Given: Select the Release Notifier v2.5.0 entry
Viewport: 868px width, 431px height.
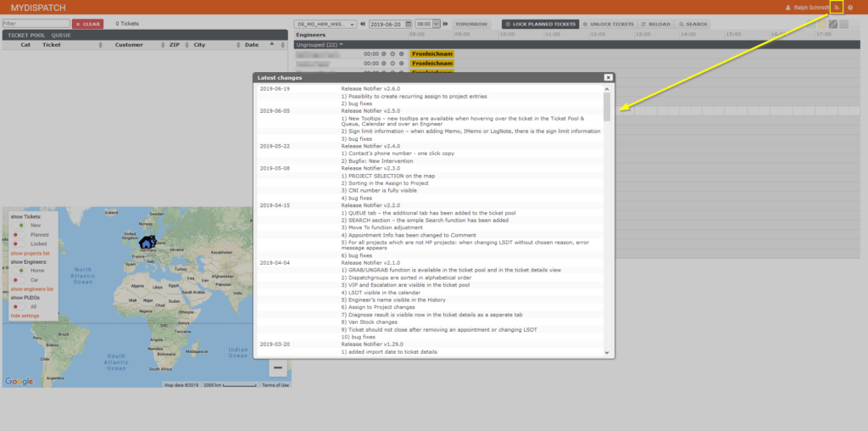Looking at the screenshot, I should point(370,111).
